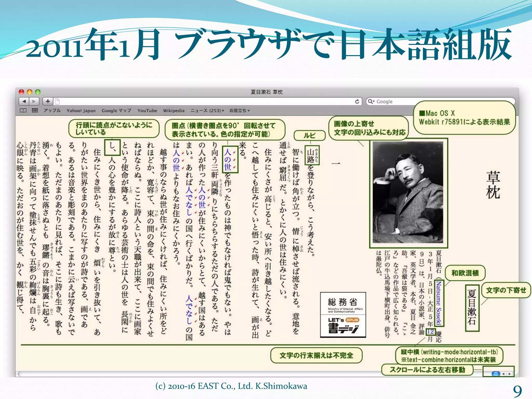Open the アップル bookmark
The image size is (532, 399).
(52, 111)
